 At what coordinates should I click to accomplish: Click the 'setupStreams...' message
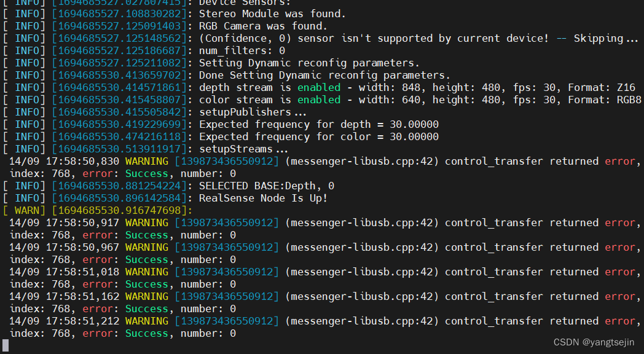[243, 149]
